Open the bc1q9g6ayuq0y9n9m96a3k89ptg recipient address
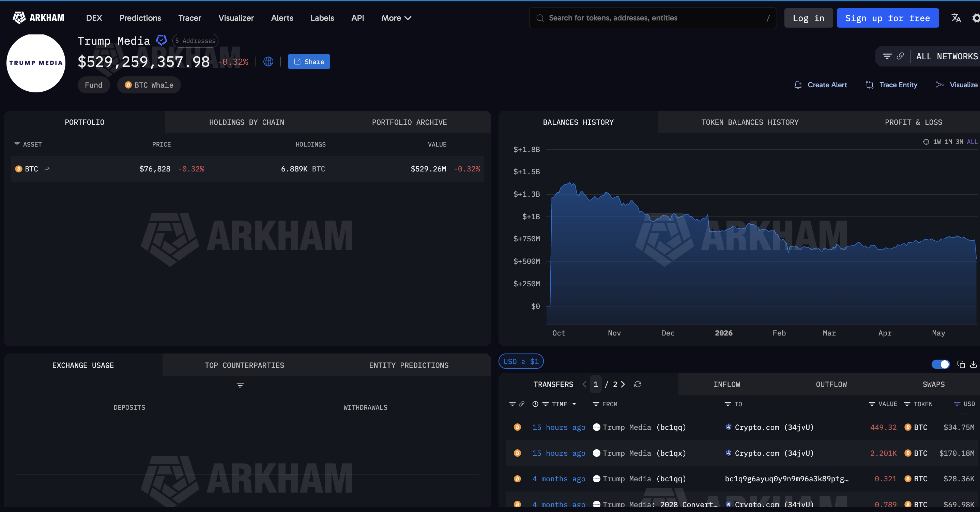 [787, 479]
